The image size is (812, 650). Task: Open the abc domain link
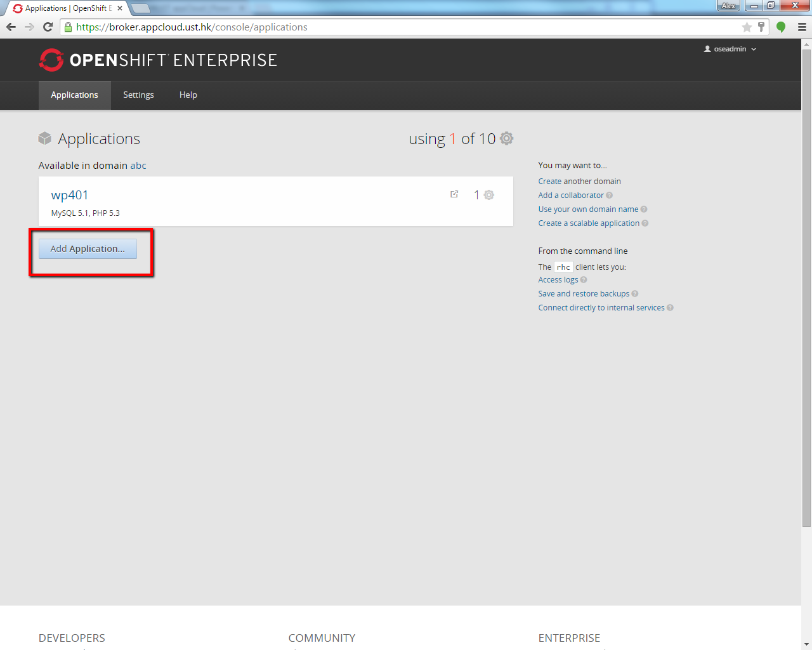click(138, 166)
